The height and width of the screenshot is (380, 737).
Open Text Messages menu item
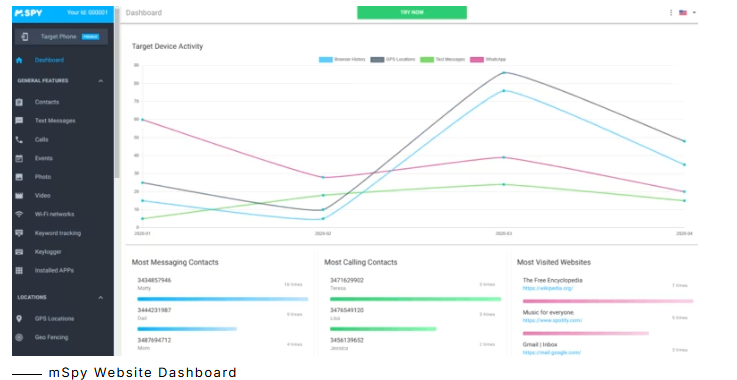coord(55,121)
